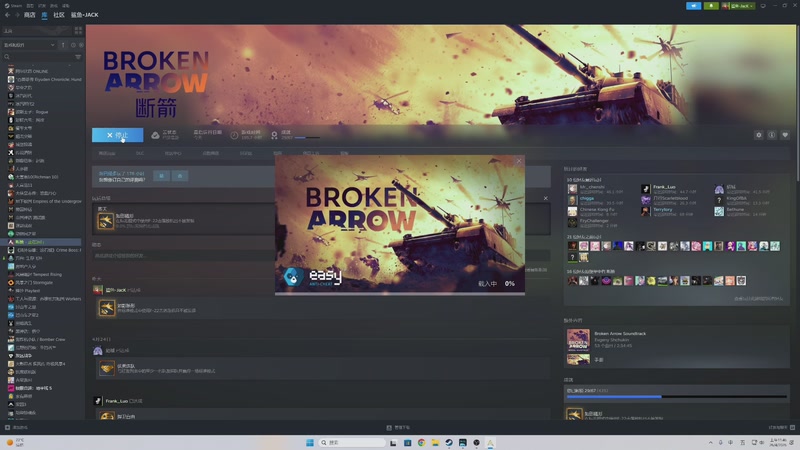Screen dimensions: 800x450
Task: Click the thumbs down review button
Action: [180, 176]
